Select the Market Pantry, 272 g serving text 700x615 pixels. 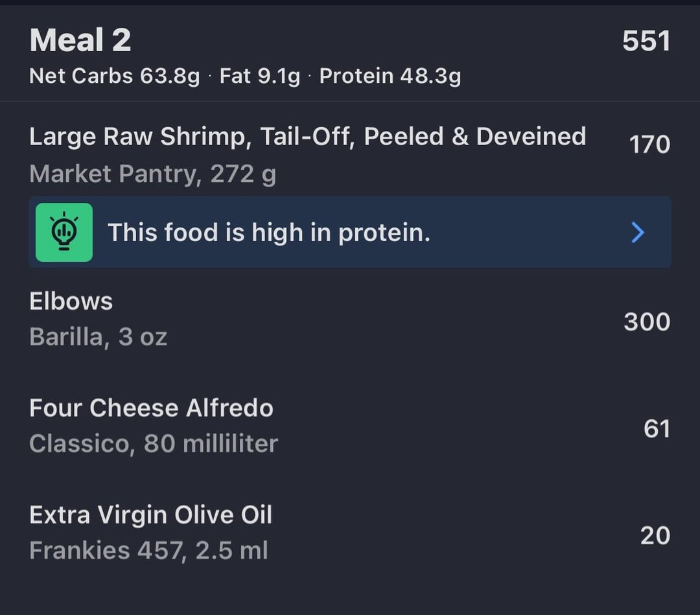[153, 174]
